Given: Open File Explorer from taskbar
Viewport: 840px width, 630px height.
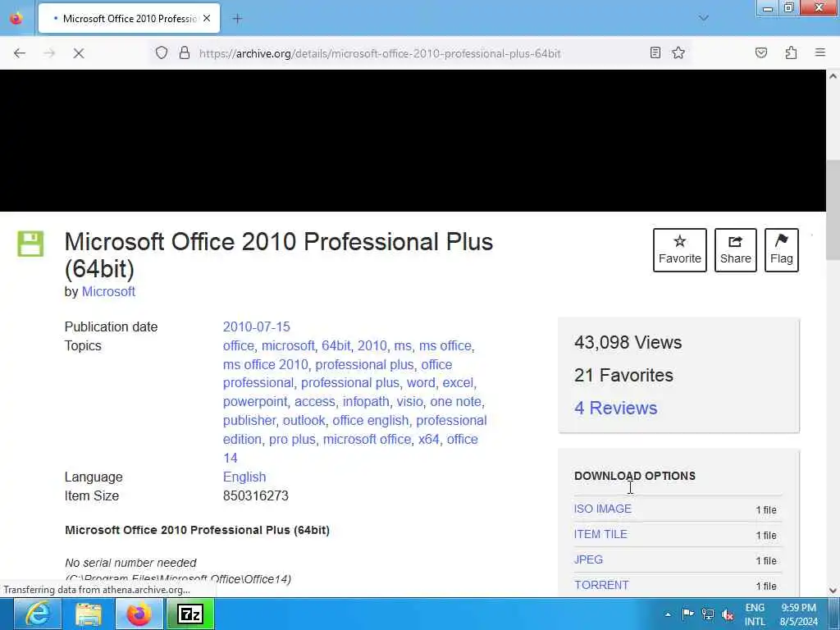Looking at the screenshot, I should pyautogui.click(x=89, y=614).
